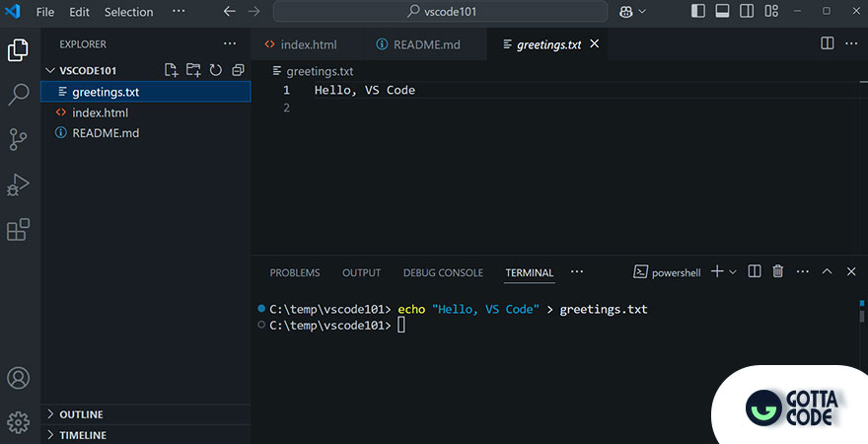Go back with the left arrow
This screenshot has width=868, height=444.
[229, 11]
